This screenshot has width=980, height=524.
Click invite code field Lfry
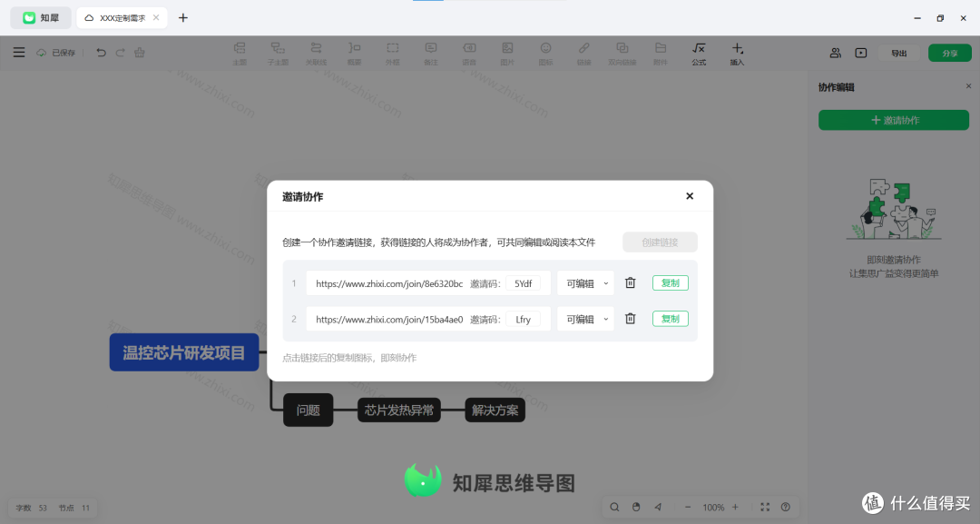pos(524,319)
